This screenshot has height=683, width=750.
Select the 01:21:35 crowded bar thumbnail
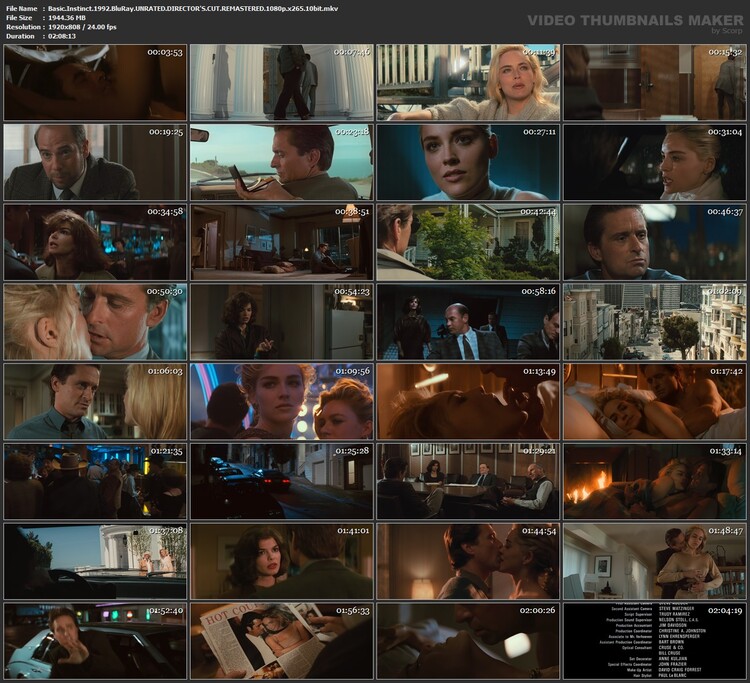coord(95,481)
